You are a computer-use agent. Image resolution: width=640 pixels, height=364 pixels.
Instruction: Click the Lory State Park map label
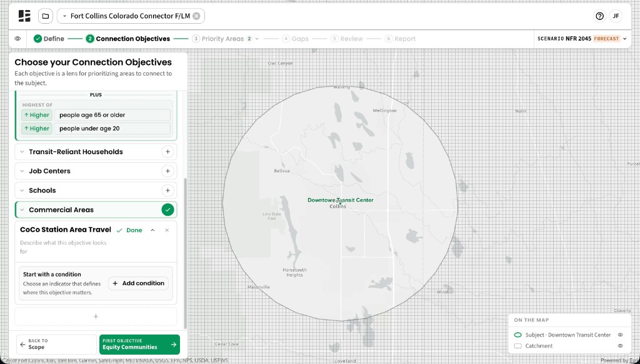[x=271, y=216]
